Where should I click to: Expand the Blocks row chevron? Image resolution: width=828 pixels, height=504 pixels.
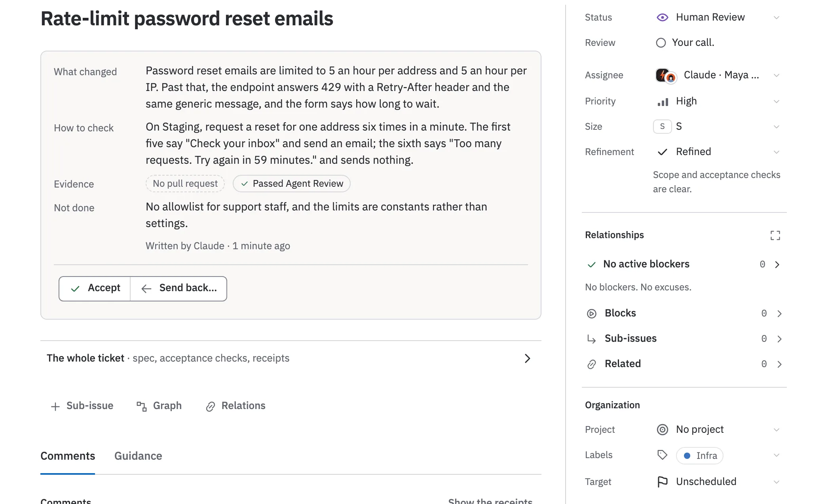pos(779,314)
